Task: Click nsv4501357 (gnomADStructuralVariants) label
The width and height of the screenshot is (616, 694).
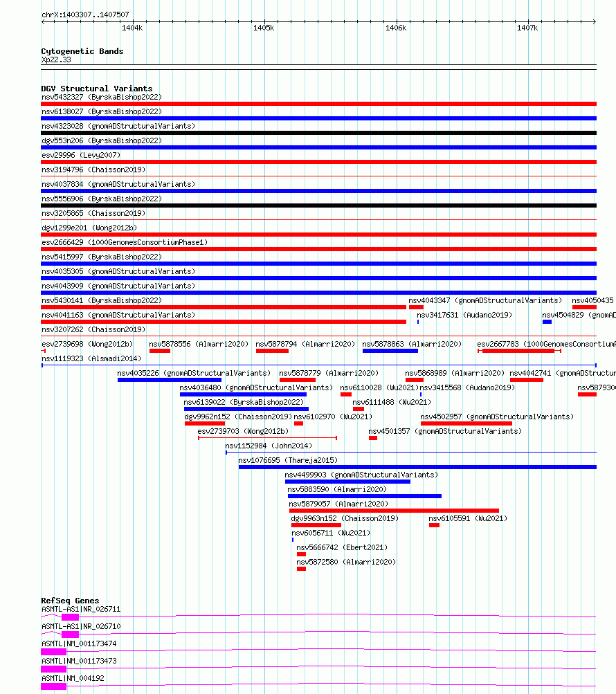Action: (445, 431)
